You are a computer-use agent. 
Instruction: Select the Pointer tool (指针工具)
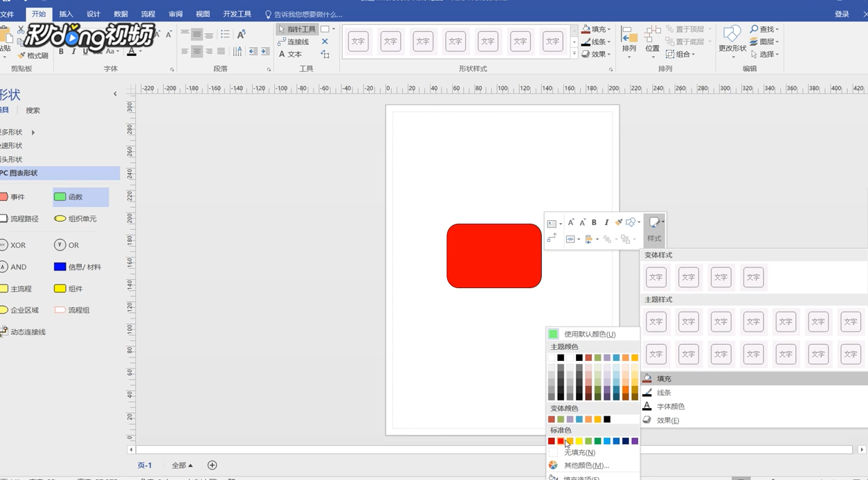(297, 29)
